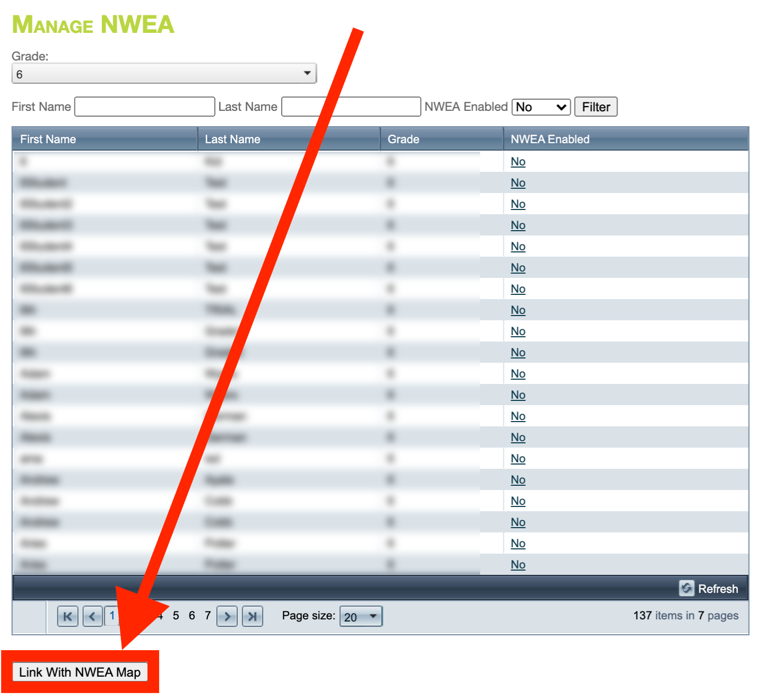765x700 pixels.
Task: Jump to the last page of results
Action: 253,616
